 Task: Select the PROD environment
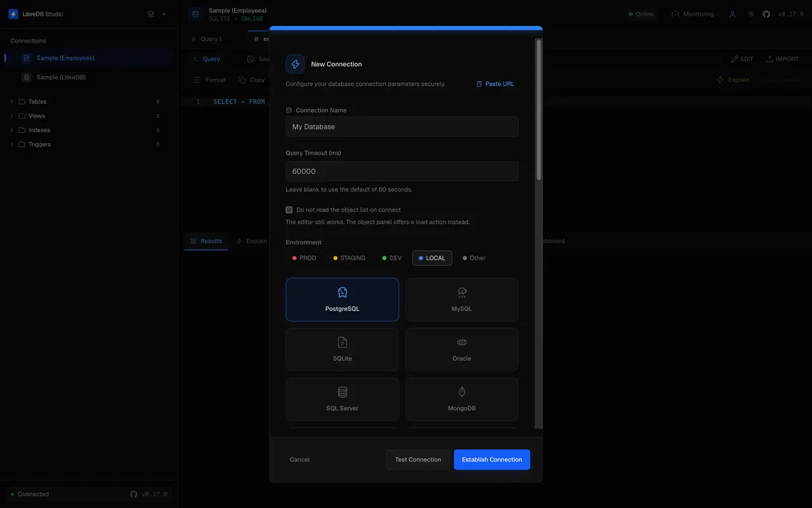[x=304, y=258]
